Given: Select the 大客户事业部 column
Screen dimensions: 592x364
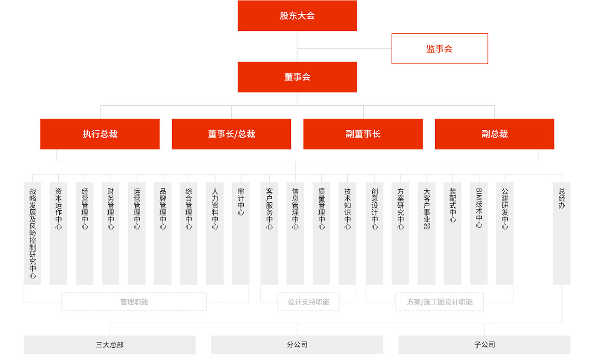Looking at the screenshot, I should [x=427, y=233].
